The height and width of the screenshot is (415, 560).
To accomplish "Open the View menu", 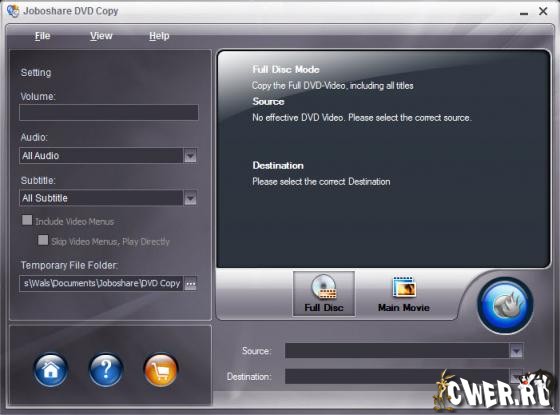I will [x=101, y=36].
